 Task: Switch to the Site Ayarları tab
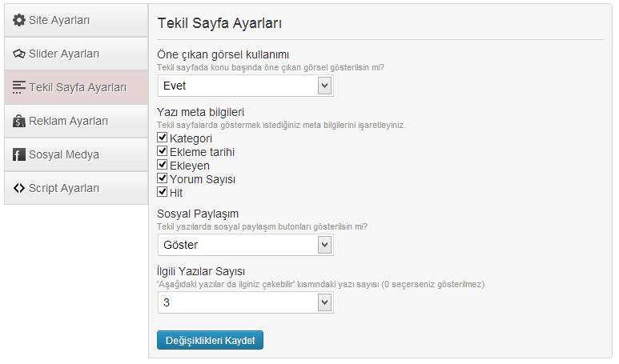click(x=76, y=21)
